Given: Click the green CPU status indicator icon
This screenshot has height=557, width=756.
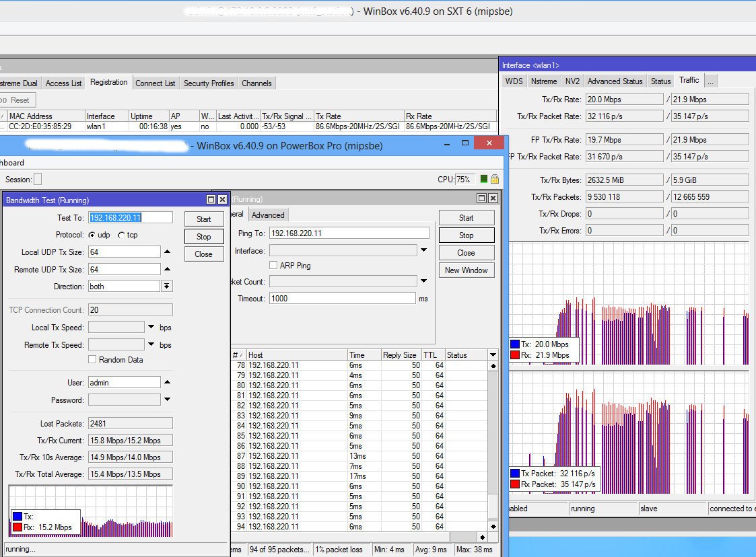Looking at the screenshot, I should coord(483,179).
